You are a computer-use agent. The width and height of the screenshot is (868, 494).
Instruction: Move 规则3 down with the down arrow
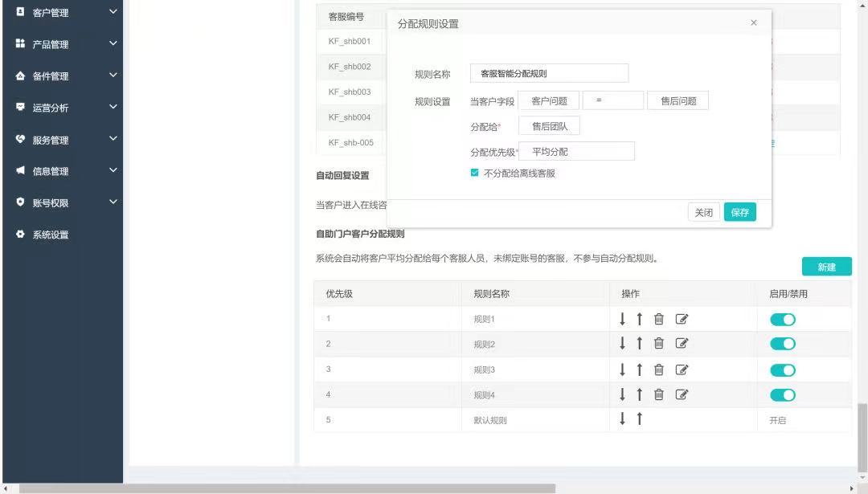coord(622,370)
